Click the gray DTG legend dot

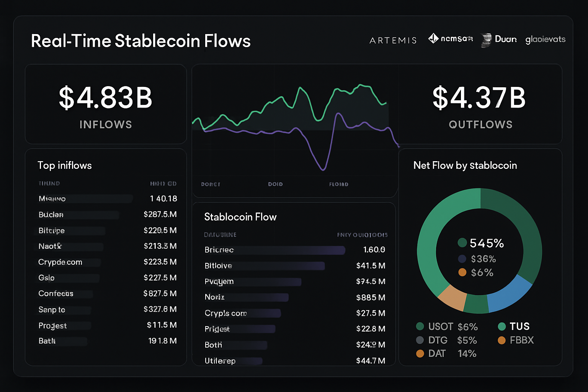420,340
